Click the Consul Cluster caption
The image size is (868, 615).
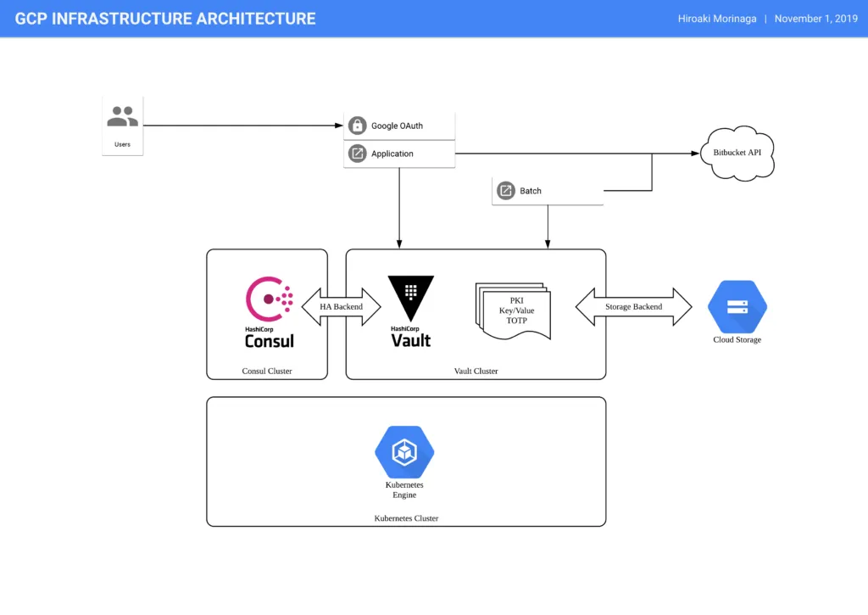point(267,371)
